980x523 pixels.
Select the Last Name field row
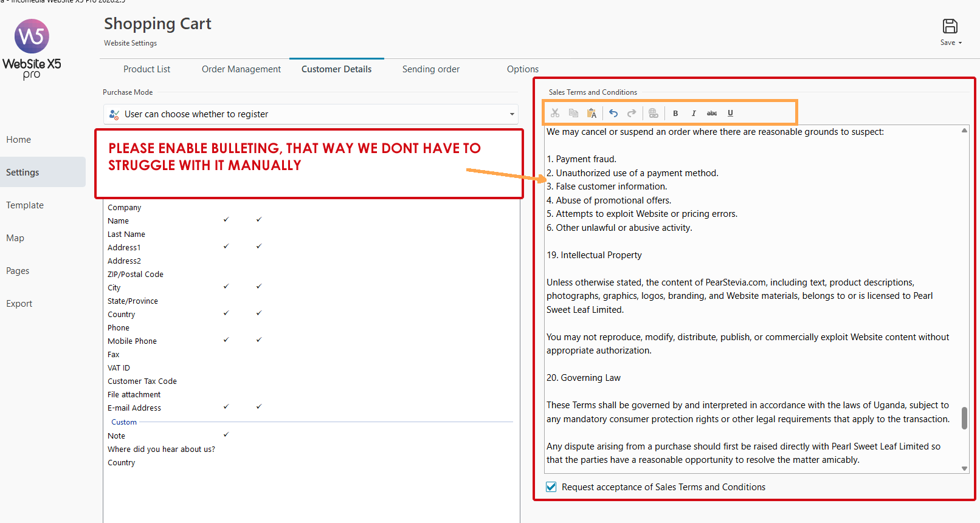(311, 234)
